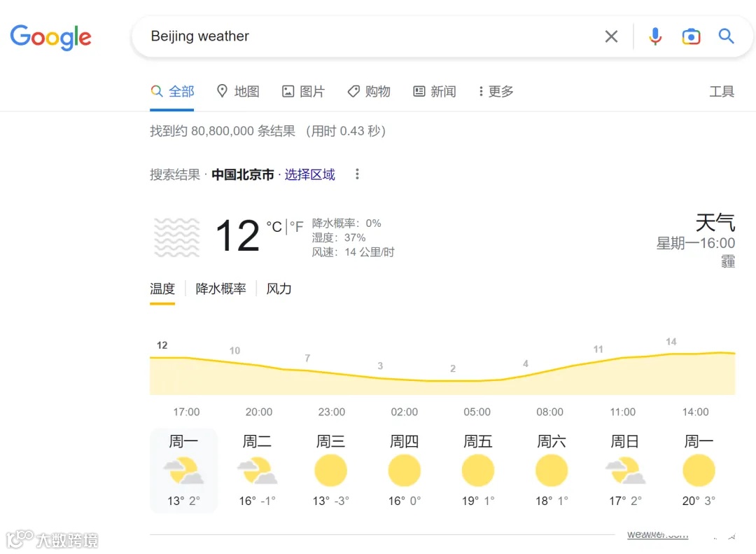Open the 新闻 results tab
756x554 pixels.
[x=435, y=92]
